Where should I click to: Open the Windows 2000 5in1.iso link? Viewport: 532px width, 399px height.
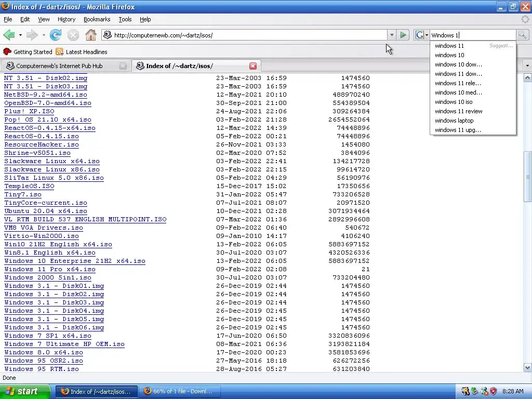(48, 277)
